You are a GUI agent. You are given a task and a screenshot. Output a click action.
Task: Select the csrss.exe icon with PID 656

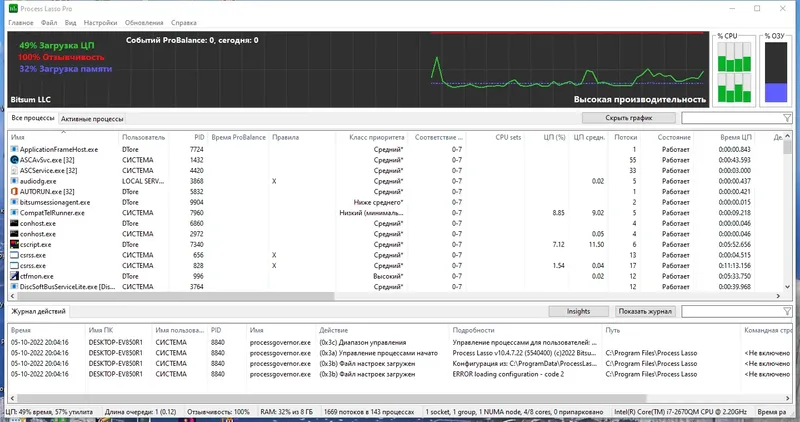[14, 255]
